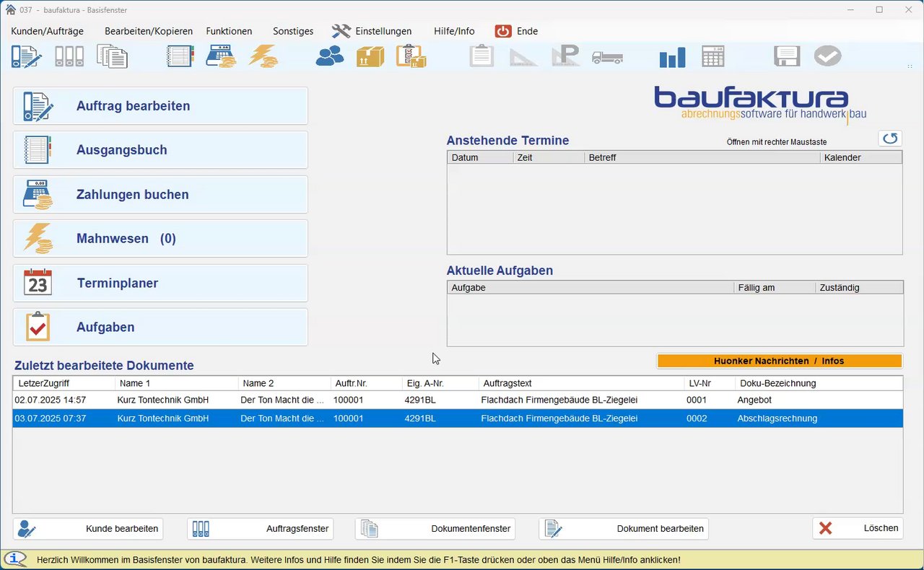Open the Funktionen menu
Viewport: 924px width, 570px height.
[229, 31]
